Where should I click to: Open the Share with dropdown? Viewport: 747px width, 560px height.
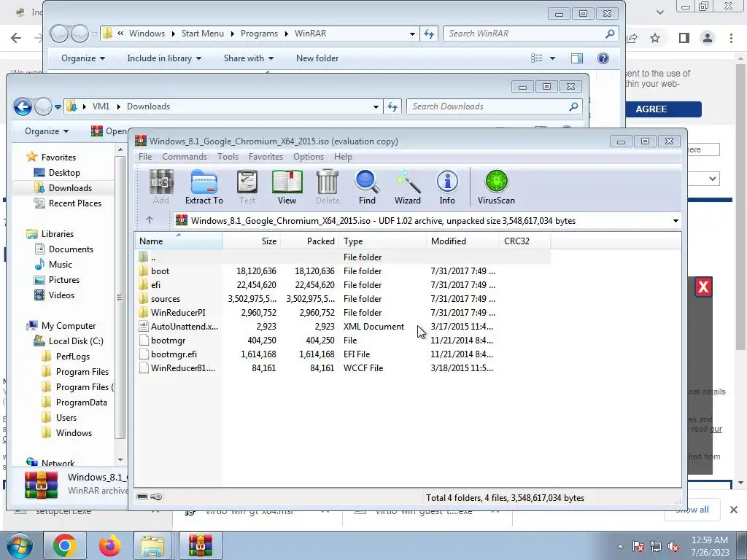249,58
